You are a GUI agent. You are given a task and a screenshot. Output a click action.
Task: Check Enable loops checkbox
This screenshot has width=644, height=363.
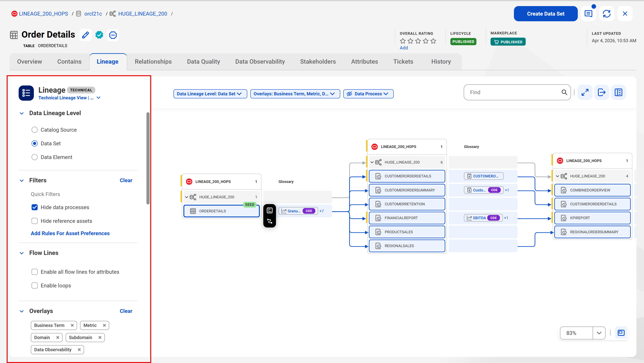pos(34,286)
